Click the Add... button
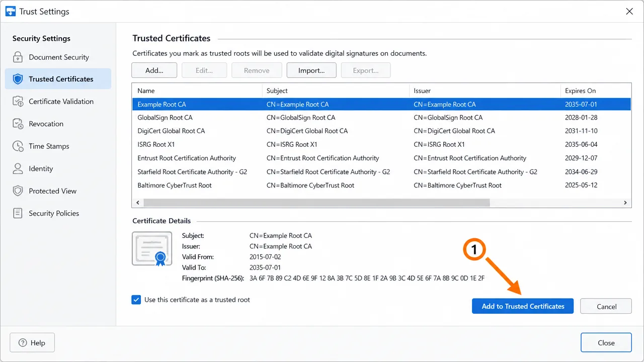The height and width of the screenshot is (362, 644). [x=154, y=70]
